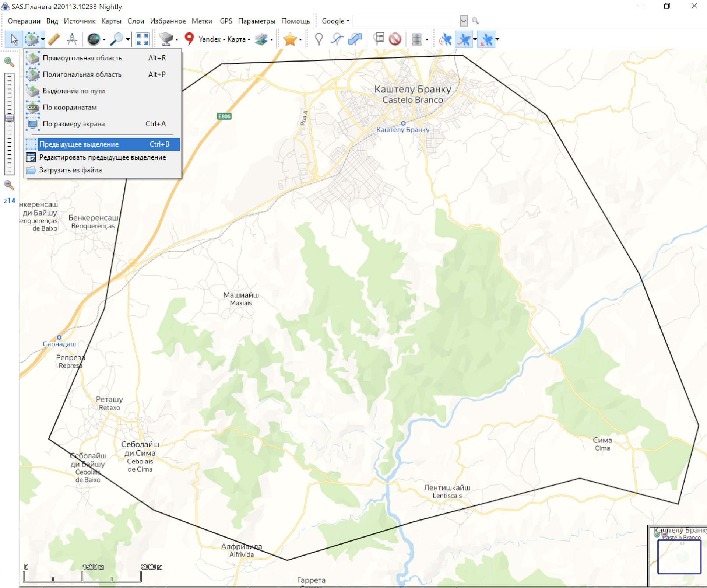Zoom out with the minus magnifier
The width and height of the screenshot is (707, 588).
click(x=9, y=185)
